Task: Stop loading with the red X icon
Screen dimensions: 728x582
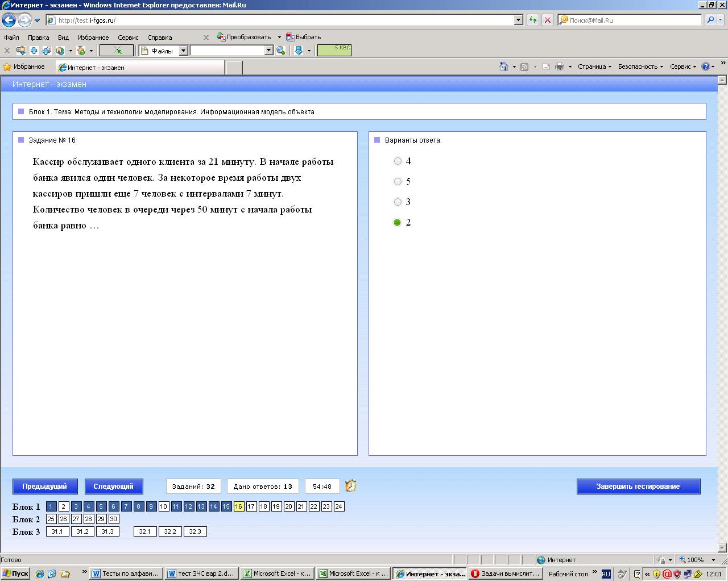Action: [548, 20]
